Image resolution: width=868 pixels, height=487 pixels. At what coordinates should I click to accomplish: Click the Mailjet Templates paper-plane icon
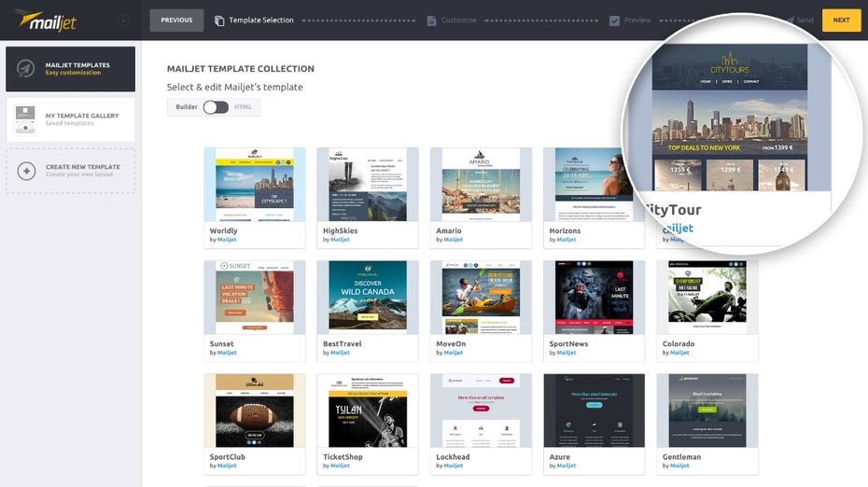click(x=25, y=69)
